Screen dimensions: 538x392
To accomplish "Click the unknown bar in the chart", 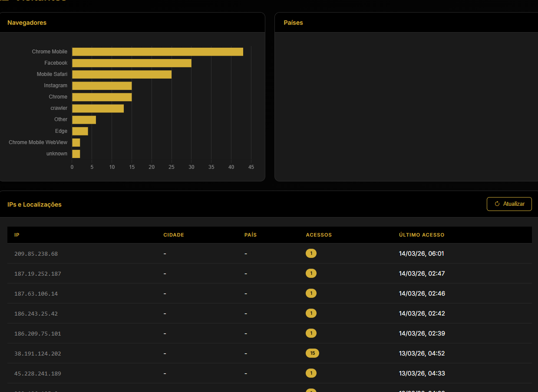I will 76,153.
